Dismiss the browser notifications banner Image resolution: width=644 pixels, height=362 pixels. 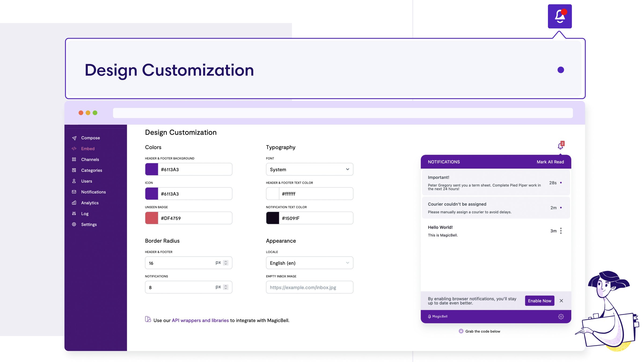click(561, 301)
